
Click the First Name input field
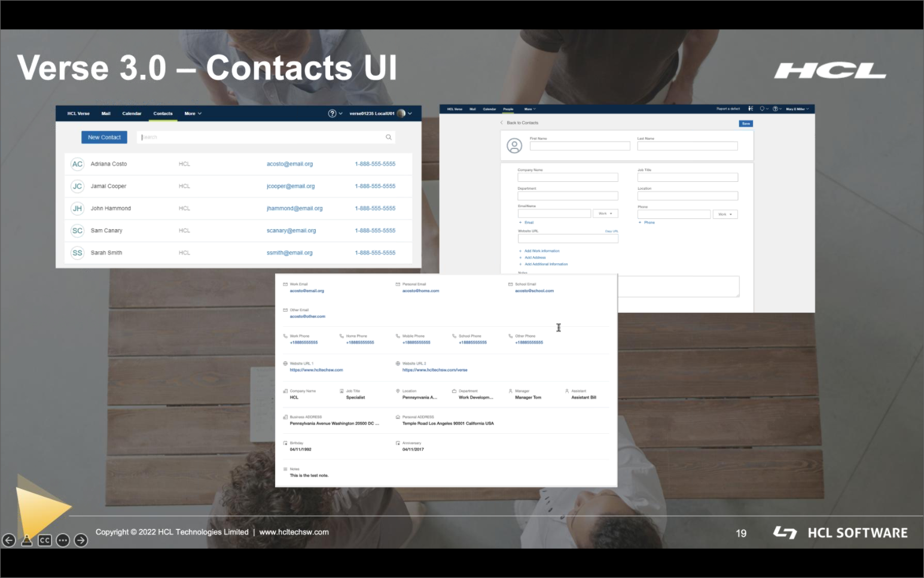580,146
